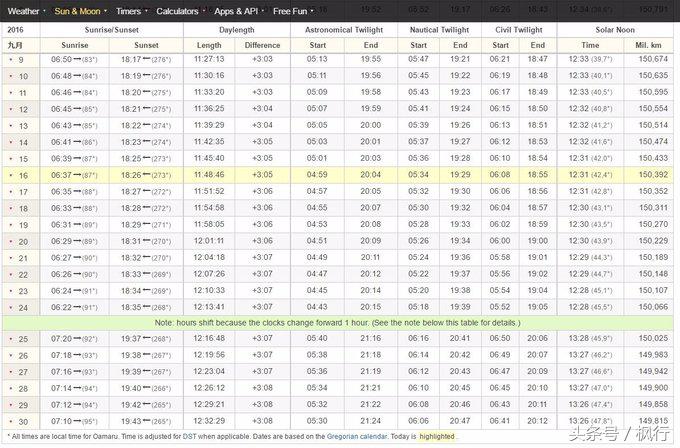Click the clocks change forward note
This screenshot has height=448, width=680.
click(337, 323)
